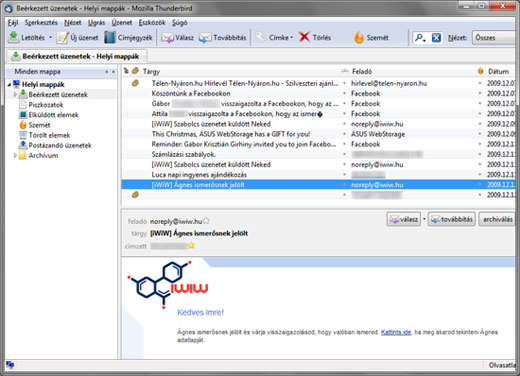Open the Eszközök menu
Viewport: 520px width, 376px height.
click(x=152, y=23)
